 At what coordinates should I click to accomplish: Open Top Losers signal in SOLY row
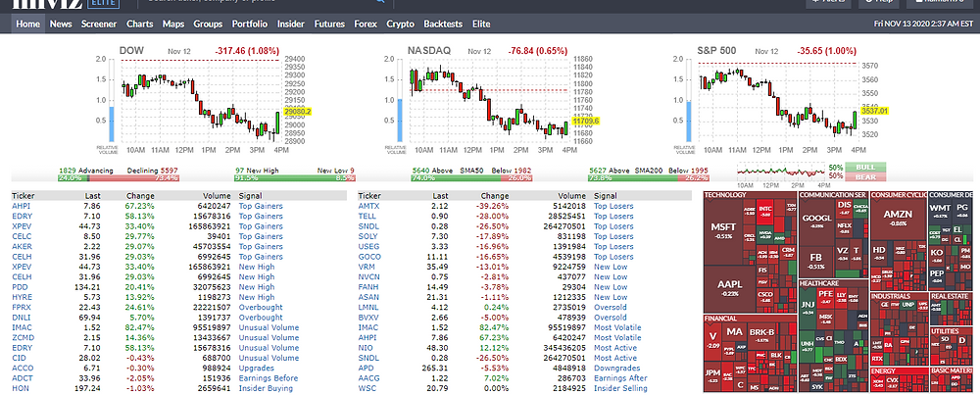point(613,236)
